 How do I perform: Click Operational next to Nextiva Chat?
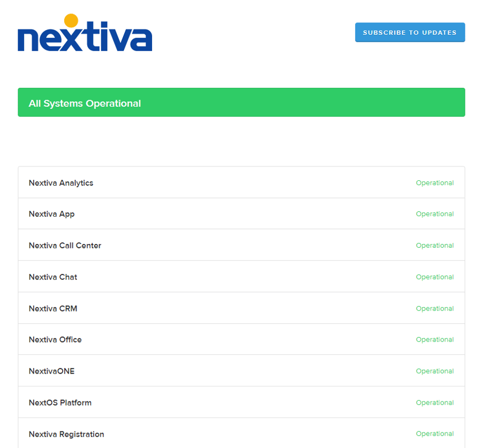pos(435,277)
